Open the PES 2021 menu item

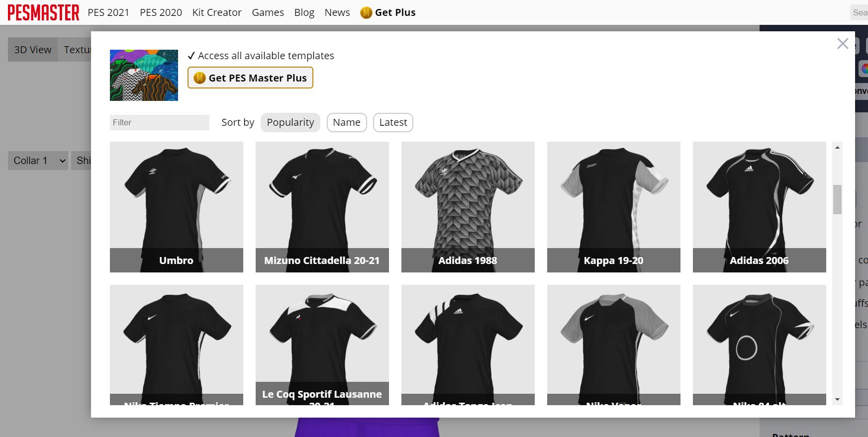(x=108, y=12)
